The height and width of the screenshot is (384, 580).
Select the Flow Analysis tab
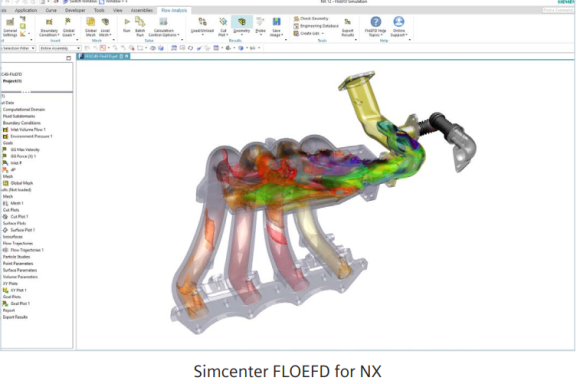(174, 10)
